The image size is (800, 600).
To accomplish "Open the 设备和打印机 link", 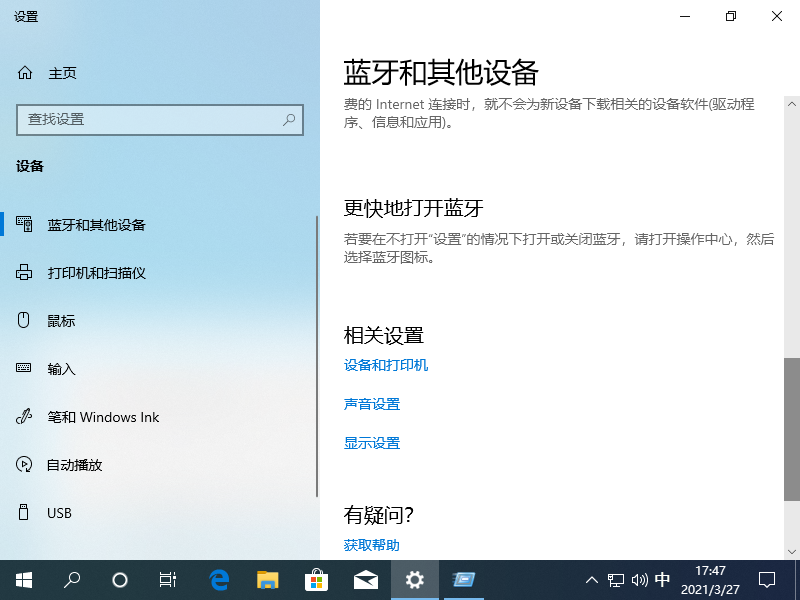I will [x=386, y=365].
